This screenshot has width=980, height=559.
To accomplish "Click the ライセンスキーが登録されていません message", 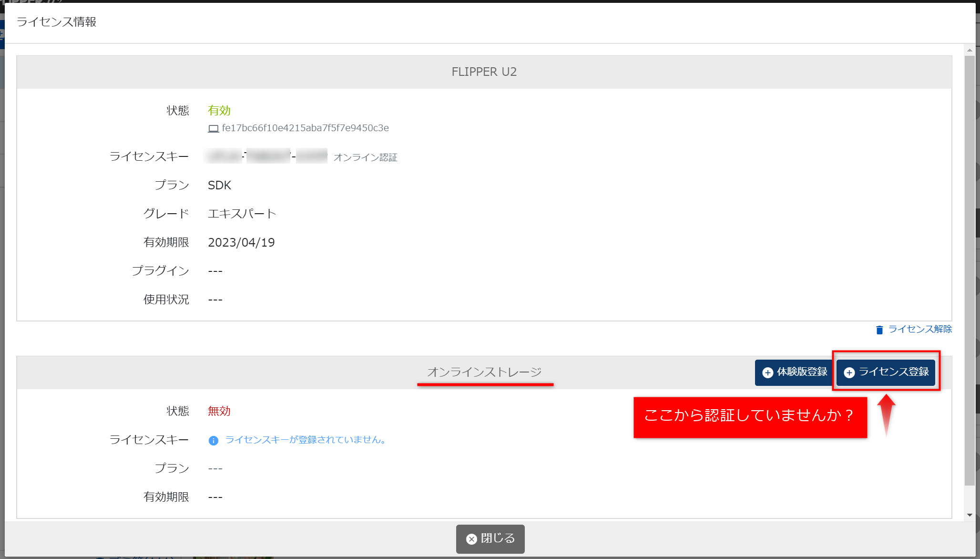I will click(x=306, y=440).
